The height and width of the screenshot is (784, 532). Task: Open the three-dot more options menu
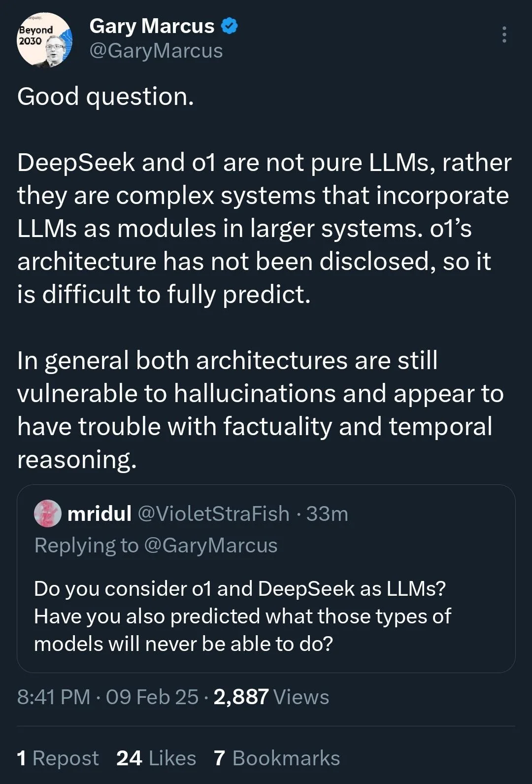[504, 34]
